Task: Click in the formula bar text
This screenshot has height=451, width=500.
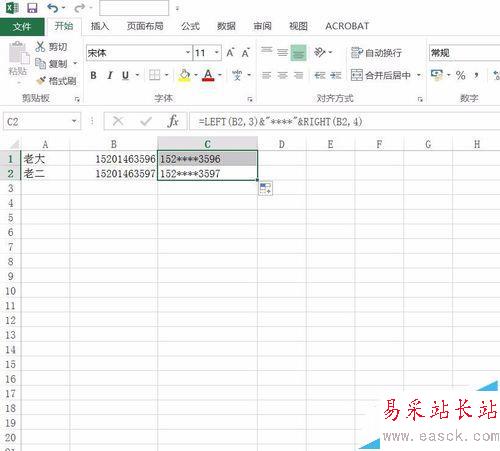Action: (x=280, y=122)
